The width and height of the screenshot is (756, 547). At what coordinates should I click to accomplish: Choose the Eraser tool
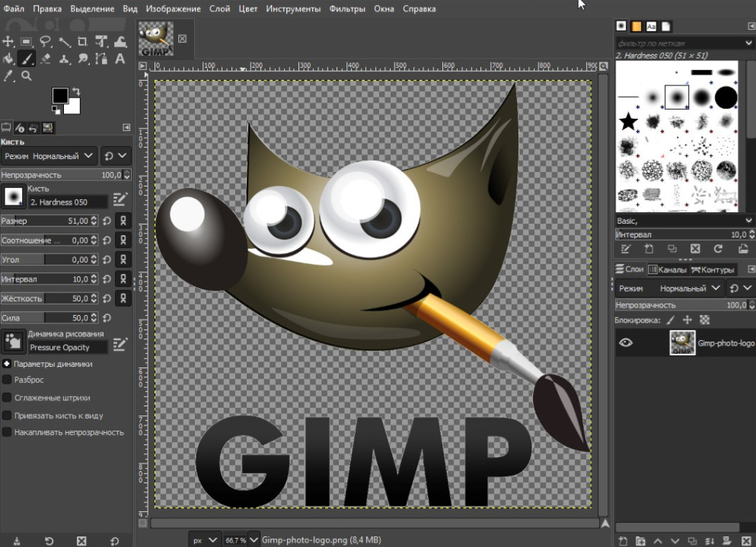point(46,59)
